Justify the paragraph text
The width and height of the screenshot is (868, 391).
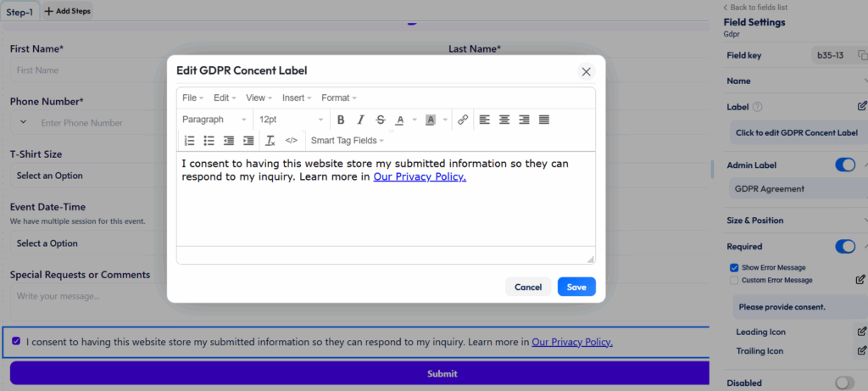click(x=544, y=120)
